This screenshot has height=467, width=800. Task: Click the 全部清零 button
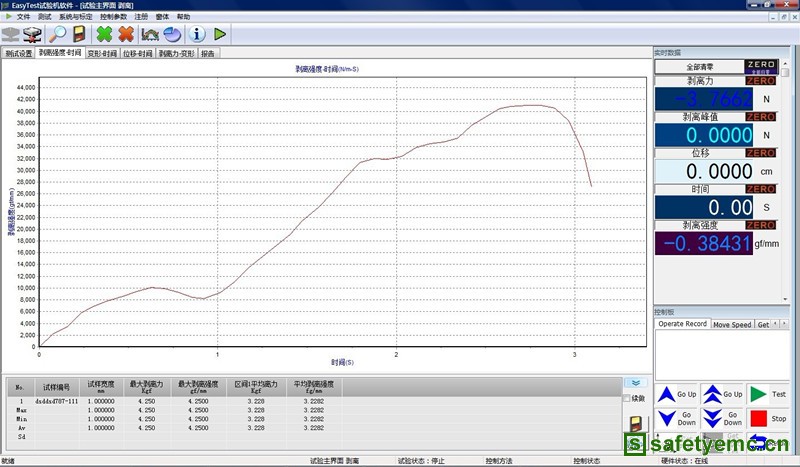point(699,67)
